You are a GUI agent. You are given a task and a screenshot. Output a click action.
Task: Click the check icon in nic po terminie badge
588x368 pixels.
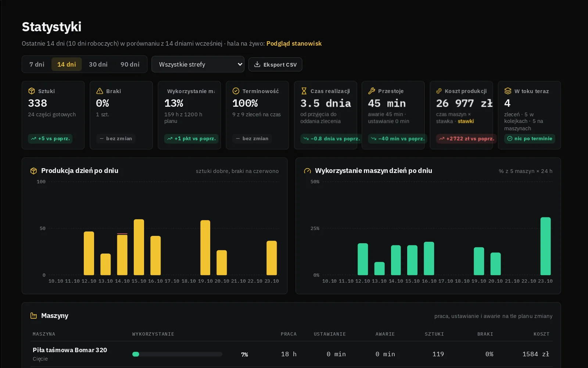510,139
